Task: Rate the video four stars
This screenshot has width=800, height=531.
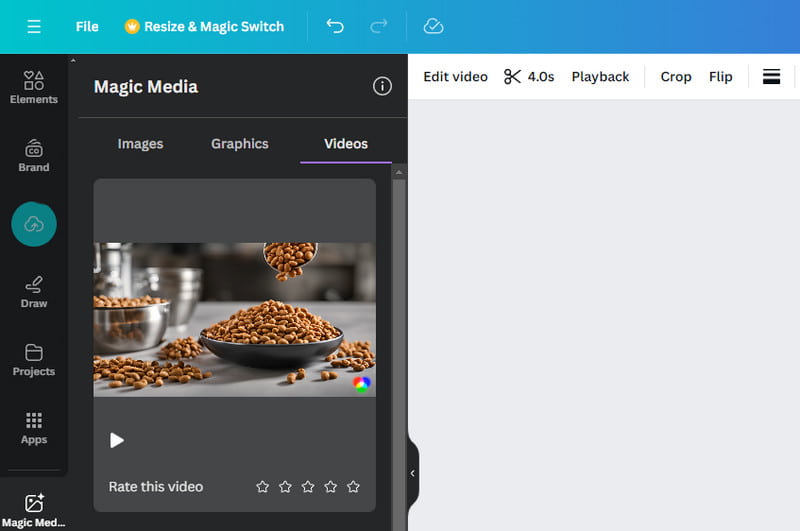Action: click(331, 487)
